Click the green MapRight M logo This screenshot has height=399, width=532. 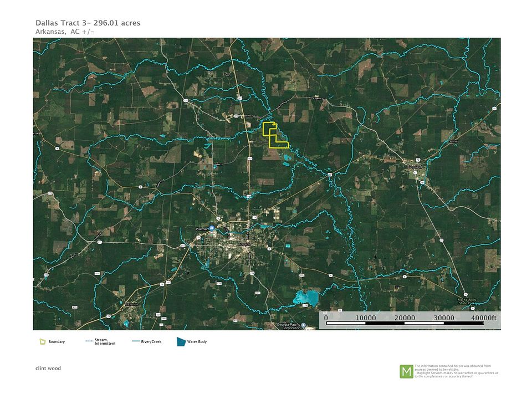406,371
